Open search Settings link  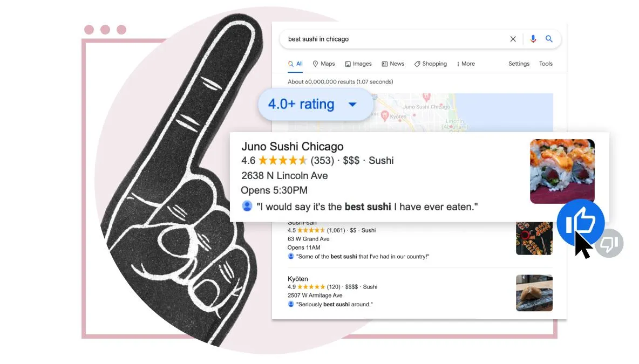point(519,64)
